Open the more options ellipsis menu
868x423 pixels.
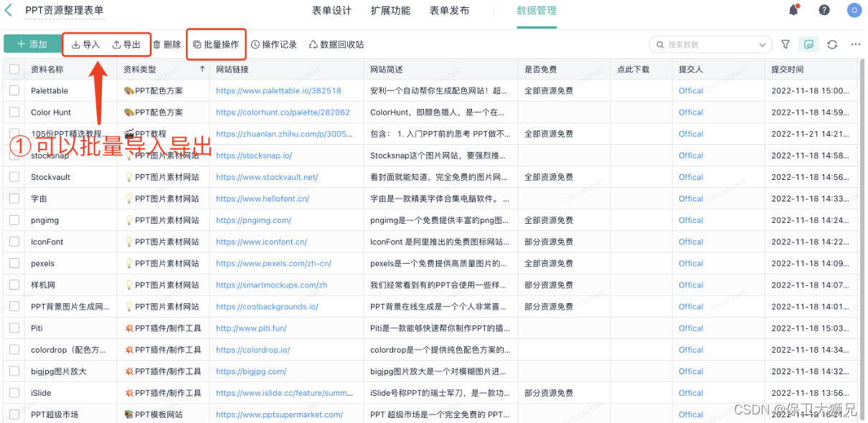click(x=856, y=44)
